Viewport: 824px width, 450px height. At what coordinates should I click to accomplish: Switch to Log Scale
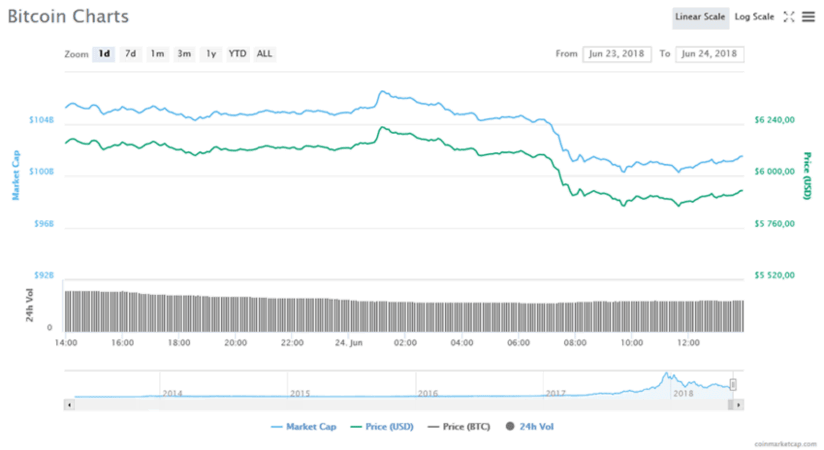[x=754, y=17]
